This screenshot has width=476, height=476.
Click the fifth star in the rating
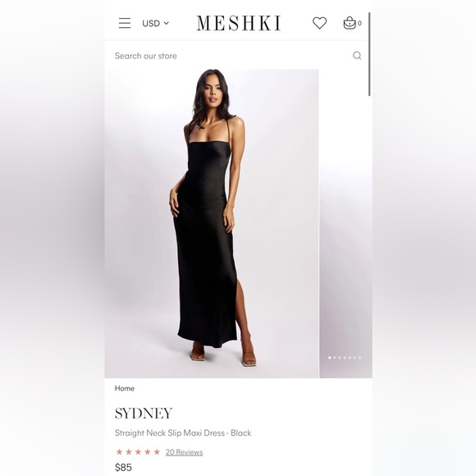point(157,452)
